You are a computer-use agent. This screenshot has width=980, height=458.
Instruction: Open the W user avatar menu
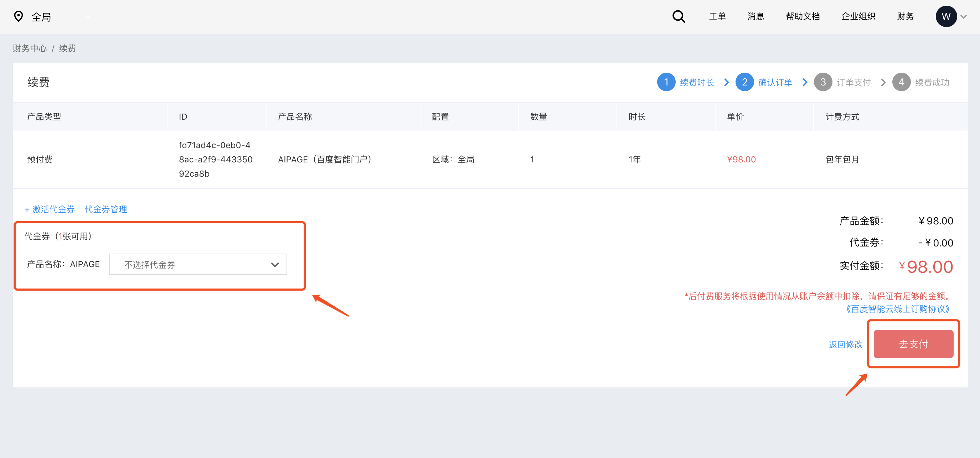pyautogui.click(x=946, y=16)
